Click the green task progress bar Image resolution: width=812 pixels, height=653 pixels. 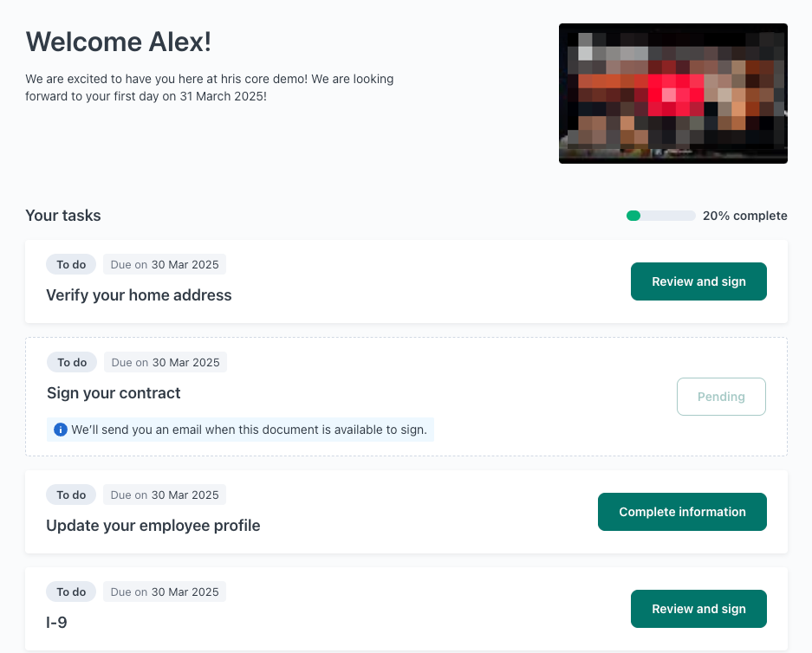[661, 216]
